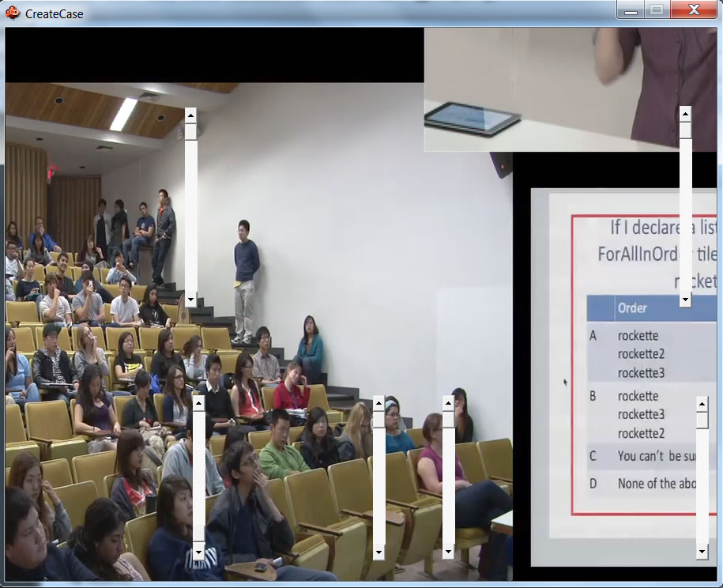The width and height of the screenshot is (723, 588).
Task: Click down arrow of bottom-right scrollbar over slide
Action: [x=702, y=552]
